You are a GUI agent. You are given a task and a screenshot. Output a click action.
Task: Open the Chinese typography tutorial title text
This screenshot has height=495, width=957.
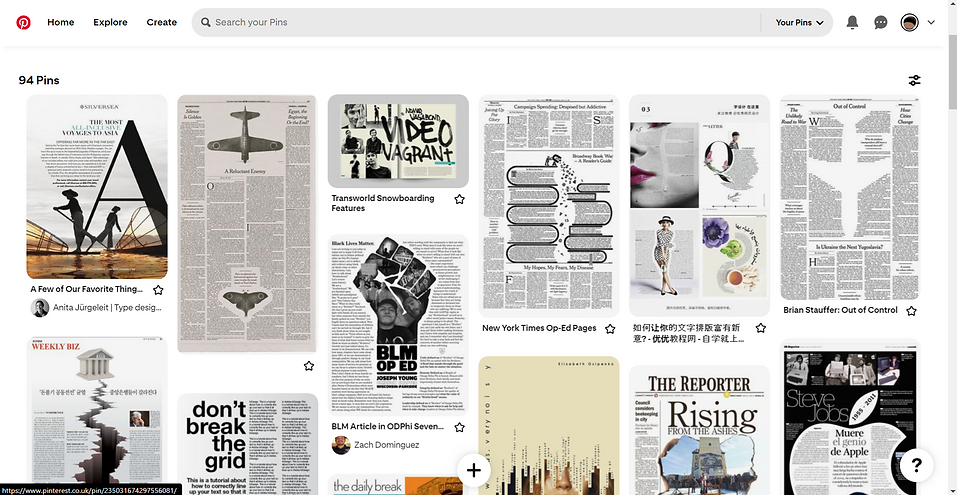coord(689,333)
